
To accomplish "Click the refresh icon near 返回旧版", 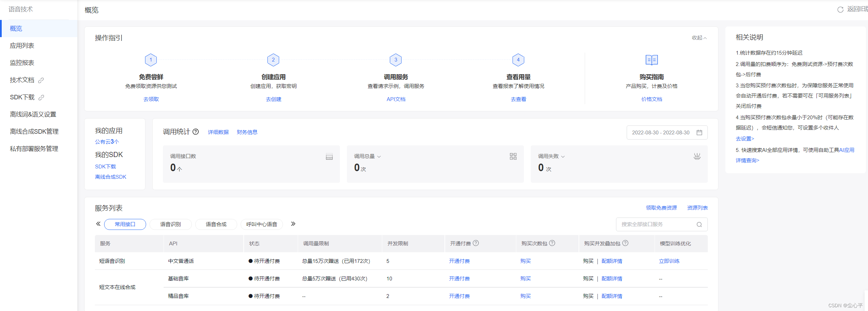I will coord(840,10).
